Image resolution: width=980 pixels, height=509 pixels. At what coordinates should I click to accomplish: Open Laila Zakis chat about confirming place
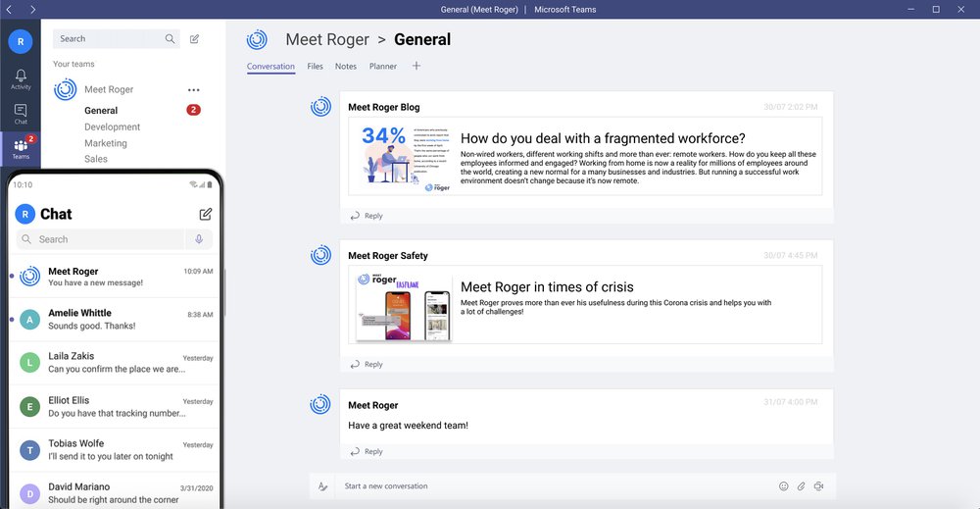pos(115,363)
